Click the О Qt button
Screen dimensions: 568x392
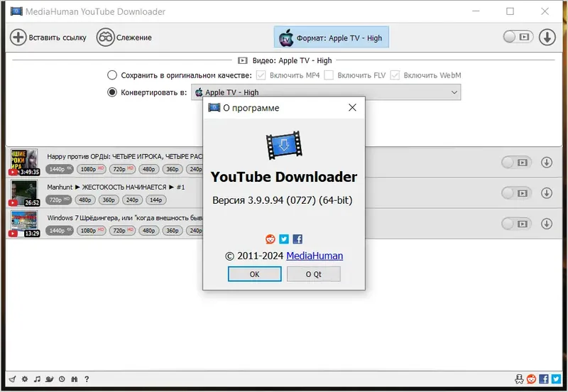pyautogui.click(x=314, y=274)
